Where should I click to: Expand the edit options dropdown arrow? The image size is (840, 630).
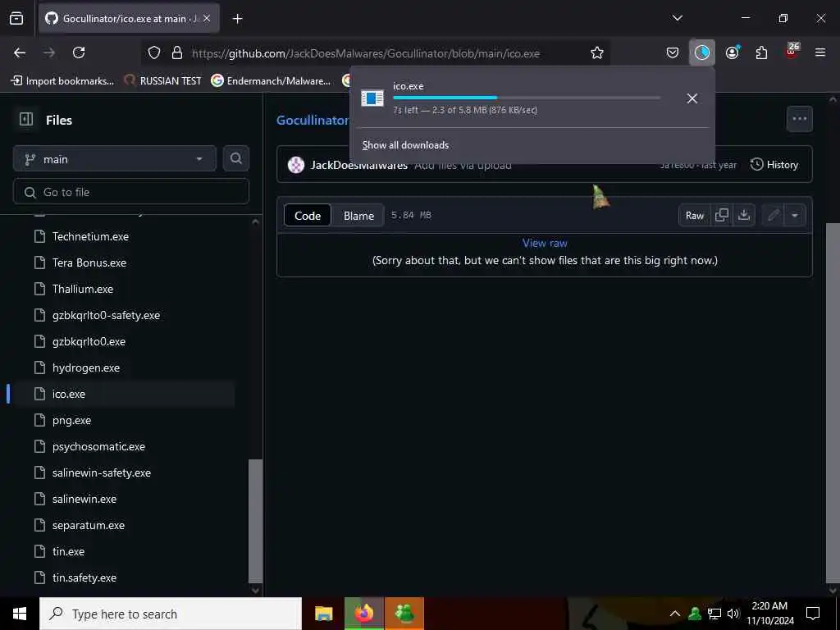[x=795, y=216]
